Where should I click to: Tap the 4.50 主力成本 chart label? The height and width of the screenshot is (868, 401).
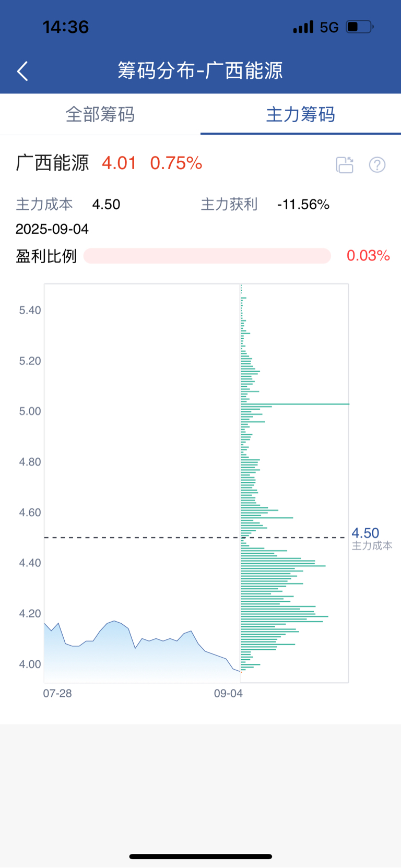pyautogui.click(x=372, y=539)
